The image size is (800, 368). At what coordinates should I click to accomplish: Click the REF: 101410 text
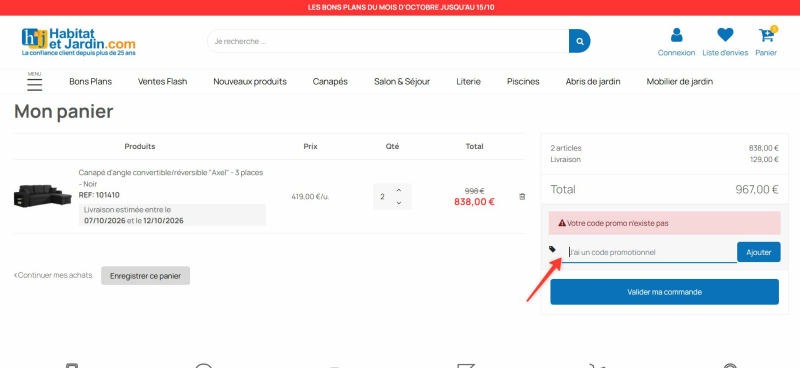(x=99, y=195)
